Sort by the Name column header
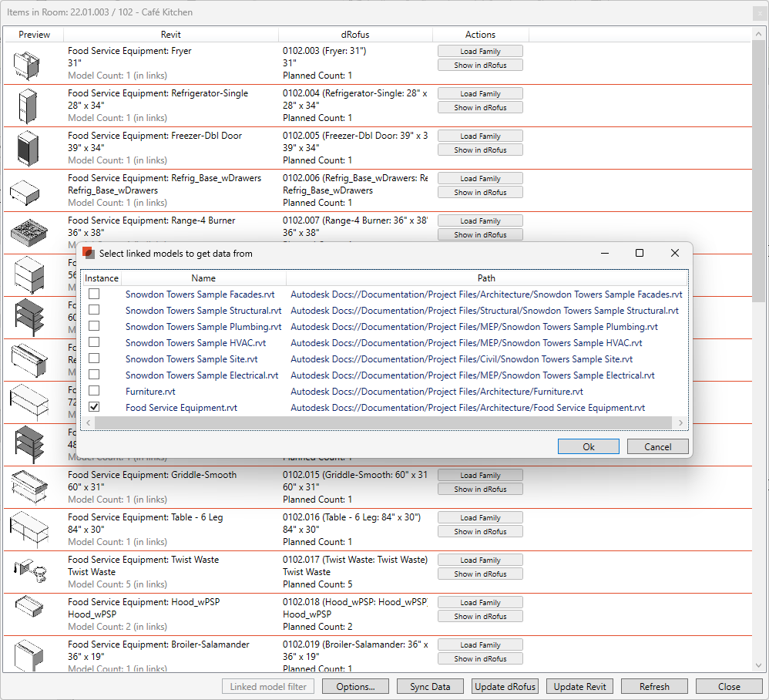Screen dimensions: 769x700 point(203,278)
